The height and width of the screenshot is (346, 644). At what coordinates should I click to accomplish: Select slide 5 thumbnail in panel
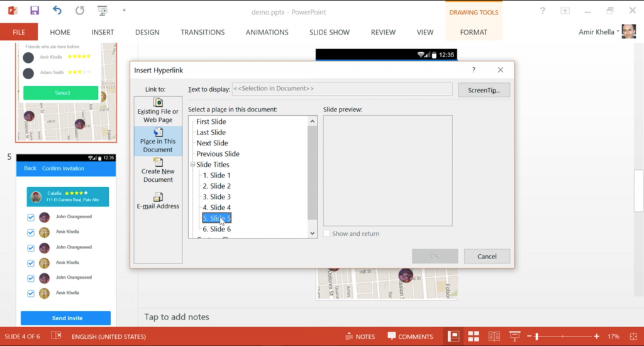click(x=65, y=240)
